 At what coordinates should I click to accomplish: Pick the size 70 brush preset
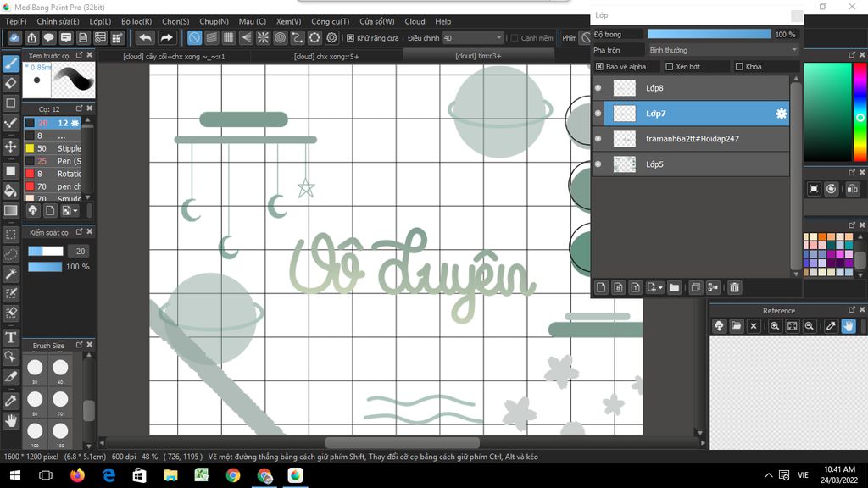(60, 401)
